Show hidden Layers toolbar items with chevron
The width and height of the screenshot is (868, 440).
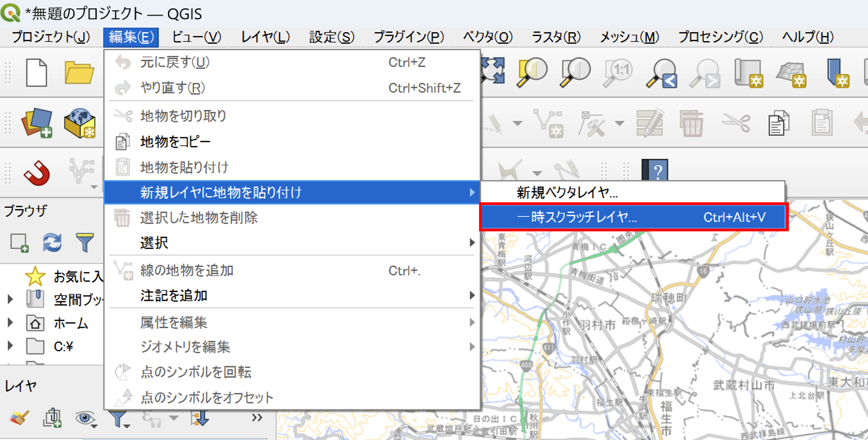tap(257, 417)
